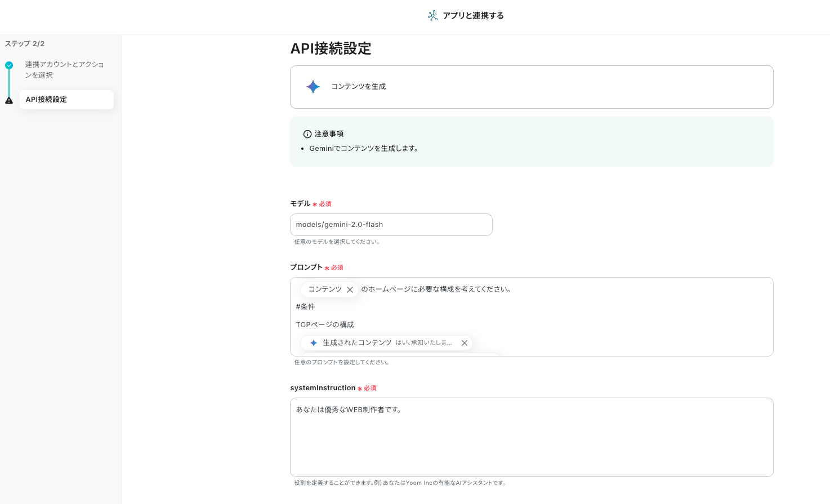
Task: Remove the コンテンツ chip from the prompt
Action: click(x=350, y=289)
